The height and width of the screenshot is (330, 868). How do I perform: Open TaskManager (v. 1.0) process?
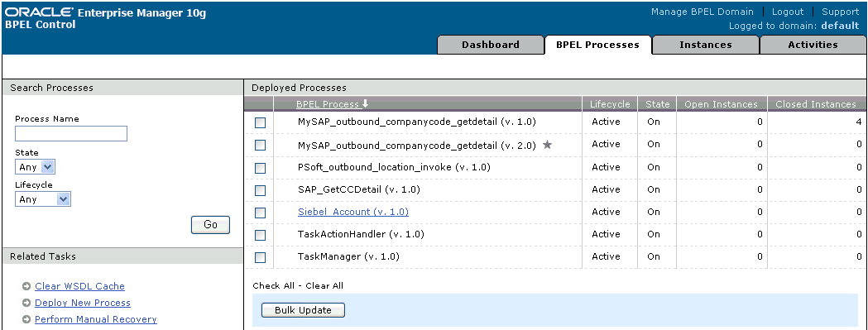point(348,256)
